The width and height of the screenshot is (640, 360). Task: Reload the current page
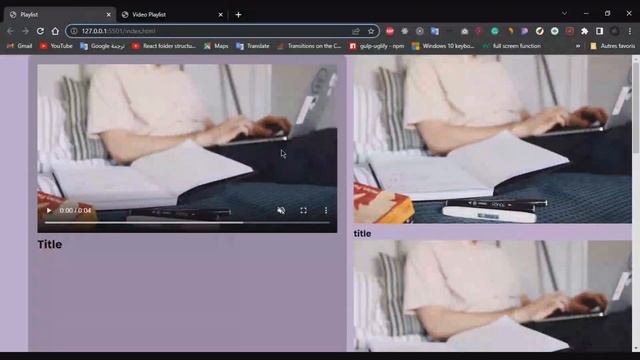pyautogui.click(x=40, y=31)
